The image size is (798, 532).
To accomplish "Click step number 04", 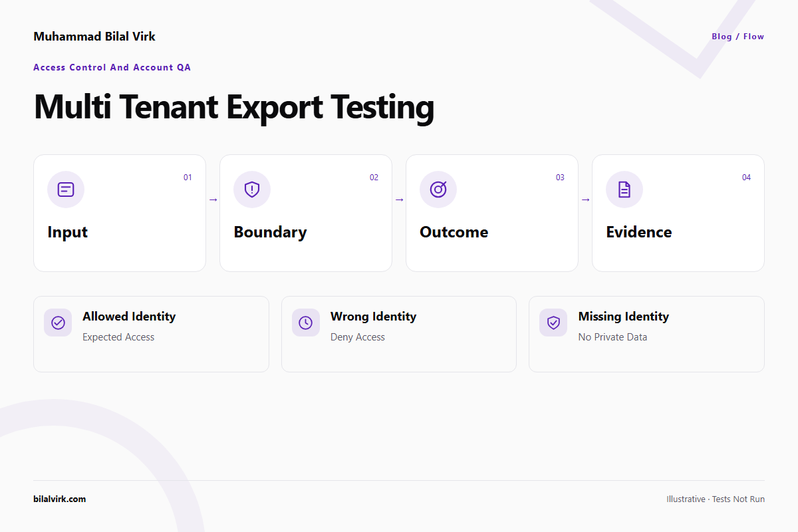I will tap(746, 178).
